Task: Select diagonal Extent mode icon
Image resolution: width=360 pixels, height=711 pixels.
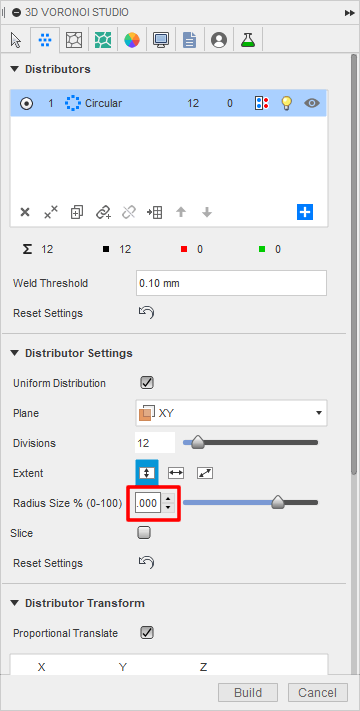Action: point(205,473)
